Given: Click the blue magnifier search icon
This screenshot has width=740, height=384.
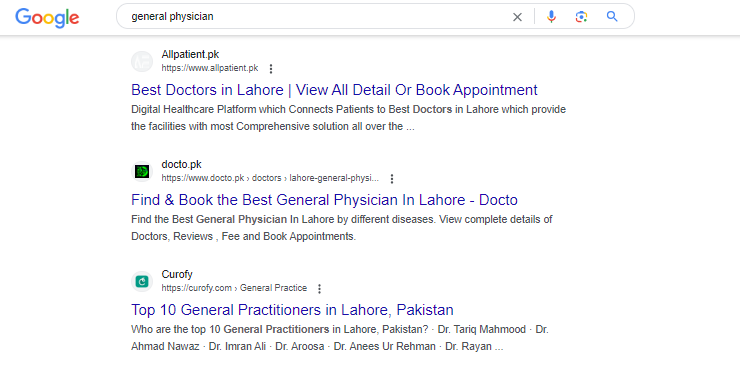Looking at the screenshot, I should click(612, 17).
